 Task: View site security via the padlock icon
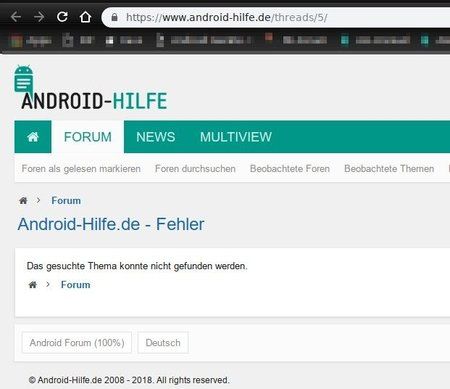pos(114,17)
